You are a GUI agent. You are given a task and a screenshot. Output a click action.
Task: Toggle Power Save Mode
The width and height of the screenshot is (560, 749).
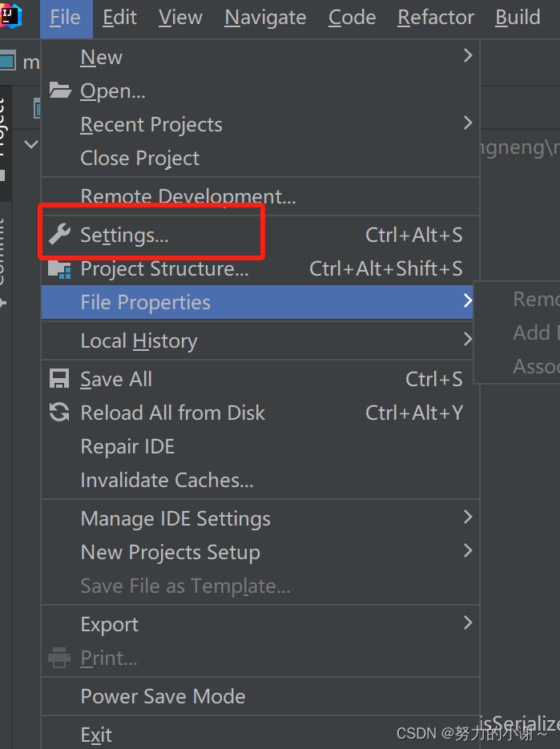[x=163, y=696]
